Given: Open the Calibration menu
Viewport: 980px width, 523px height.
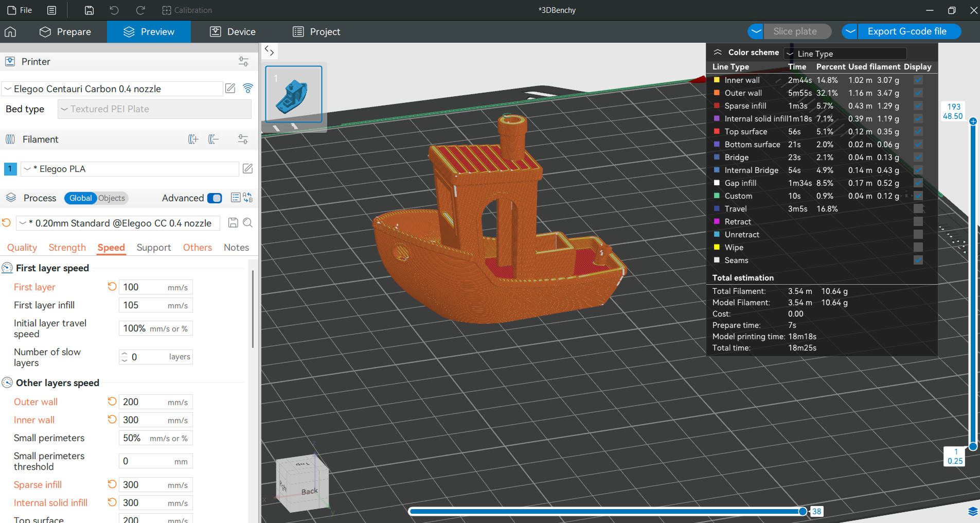Looking at the screenshot, I should tap(187, 10).
